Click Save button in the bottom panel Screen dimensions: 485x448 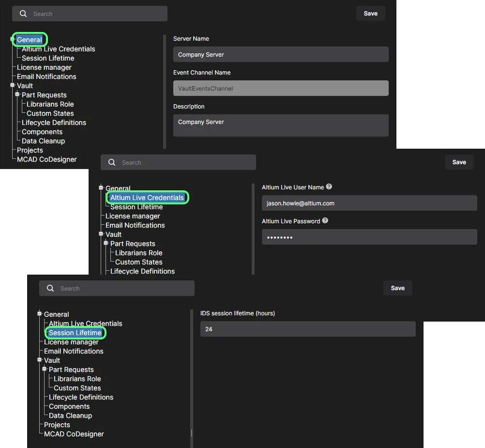[398, 288]
